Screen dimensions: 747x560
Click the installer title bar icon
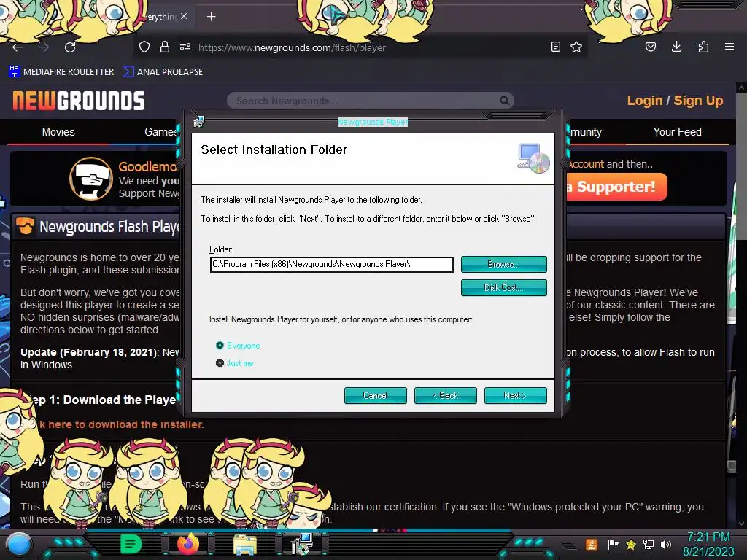coord(199,122)
